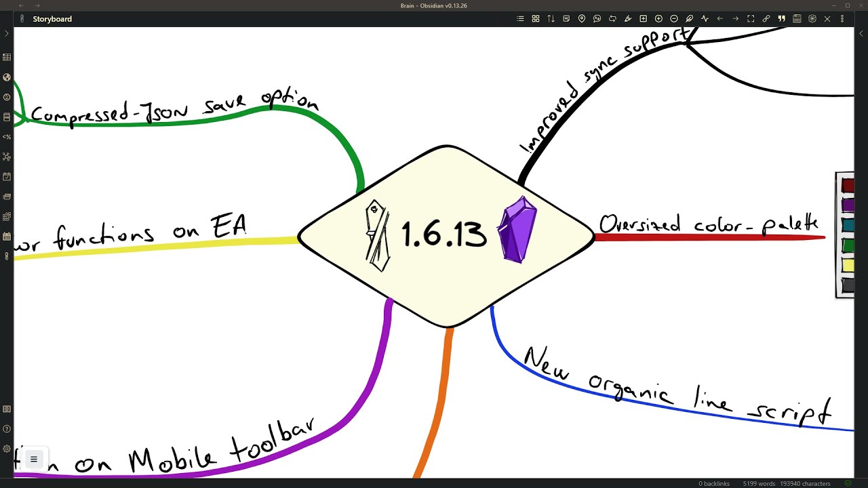Viewport: 868px width, 488px height.
Task: Select the 'functions on EA' handwritten label
Action: (149, 232)
